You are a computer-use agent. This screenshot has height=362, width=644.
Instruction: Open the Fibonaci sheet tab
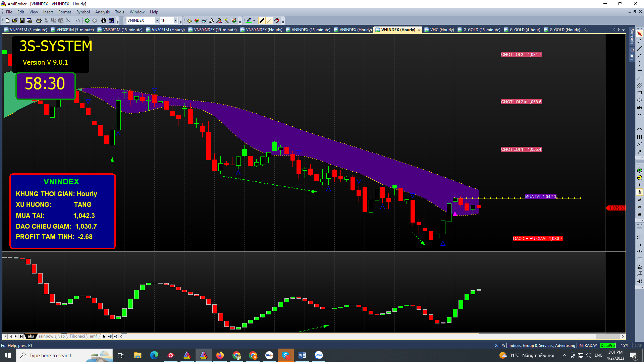point(77,336)
